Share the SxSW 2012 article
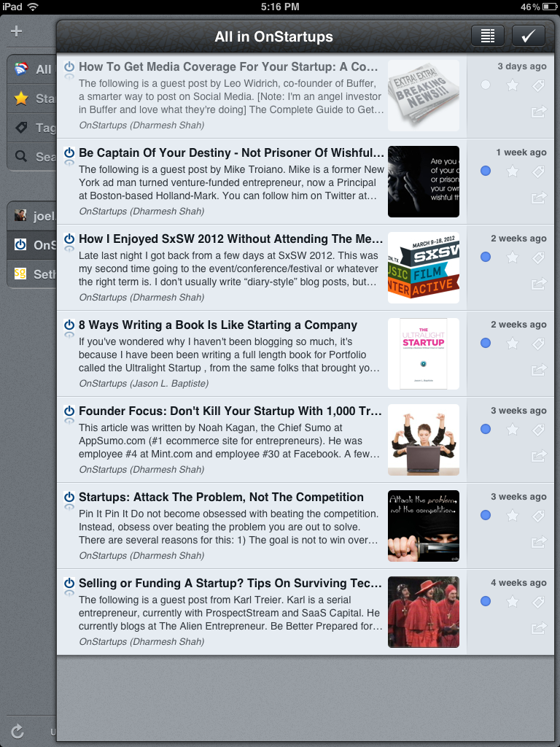This screenshot has height=747, width=560. 539,284
